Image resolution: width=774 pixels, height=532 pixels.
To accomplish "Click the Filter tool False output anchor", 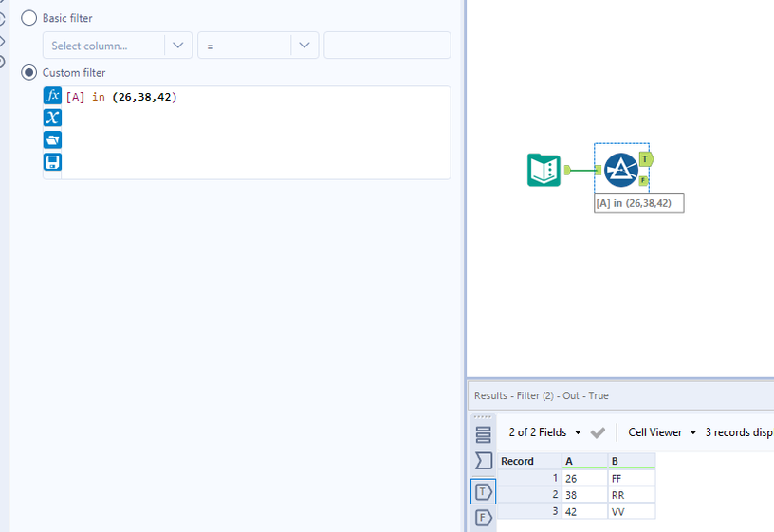I will 643,180.
